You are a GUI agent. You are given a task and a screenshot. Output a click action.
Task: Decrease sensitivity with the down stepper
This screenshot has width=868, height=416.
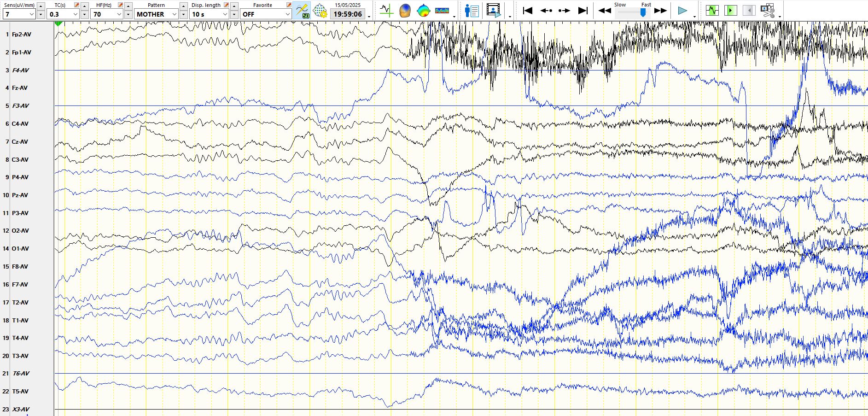point(41,14)
